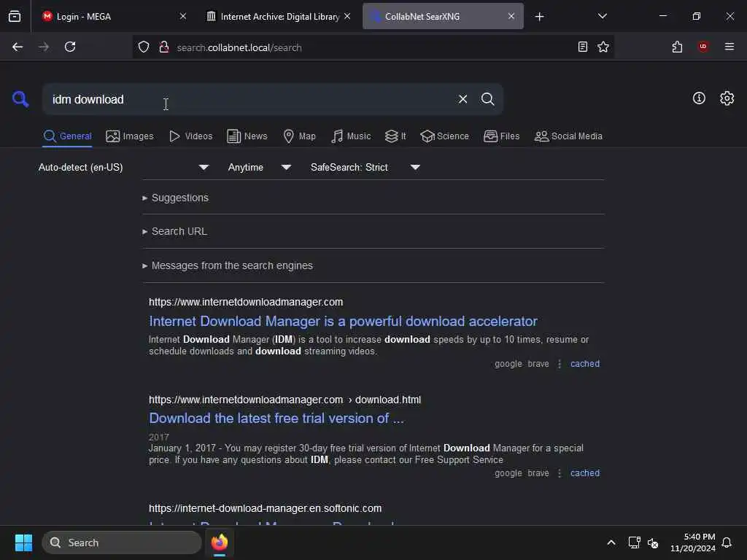Open the Firefox hamburger menu
Viewport: 747px width, 560px height.
point(729,46)
